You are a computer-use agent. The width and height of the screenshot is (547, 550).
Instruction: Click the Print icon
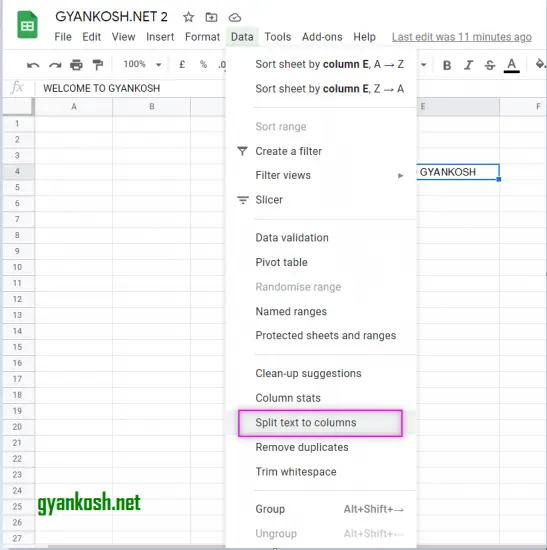tap(76, 65)
